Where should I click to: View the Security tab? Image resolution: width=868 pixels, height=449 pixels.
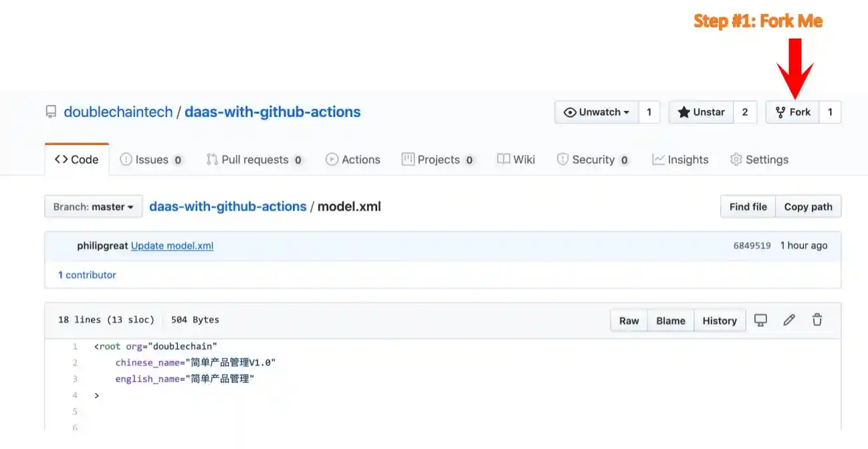click(x=592, y=160)
